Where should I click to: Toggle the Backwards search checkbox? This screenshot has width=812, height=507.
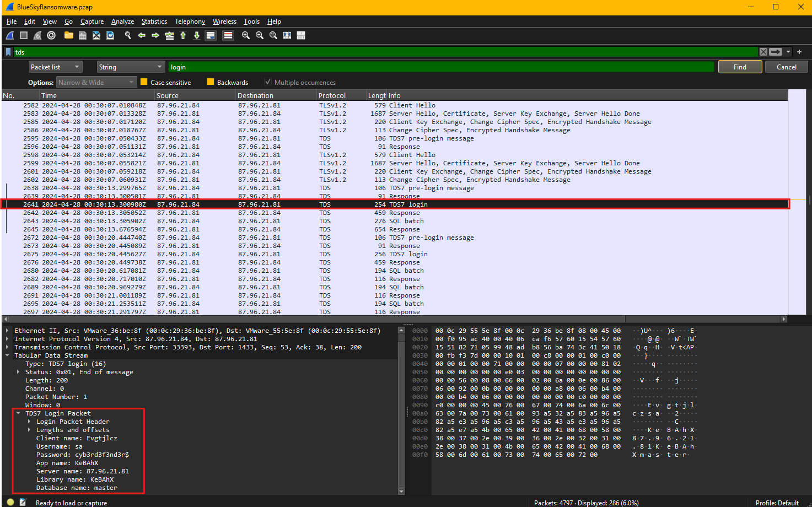211,82
